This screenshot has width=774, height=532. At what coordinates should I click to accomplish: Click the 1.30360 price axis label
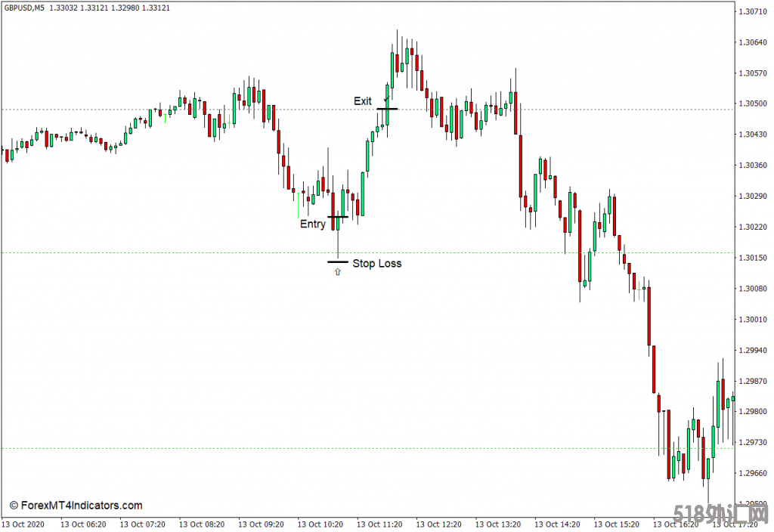tap(753, 165)
